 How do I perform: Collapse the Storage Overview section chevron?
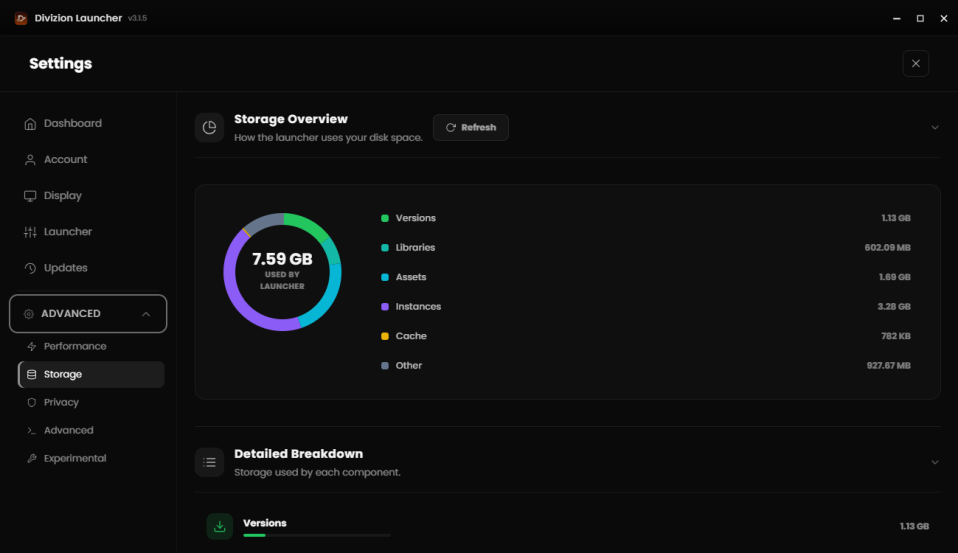(x=935, y=127)
